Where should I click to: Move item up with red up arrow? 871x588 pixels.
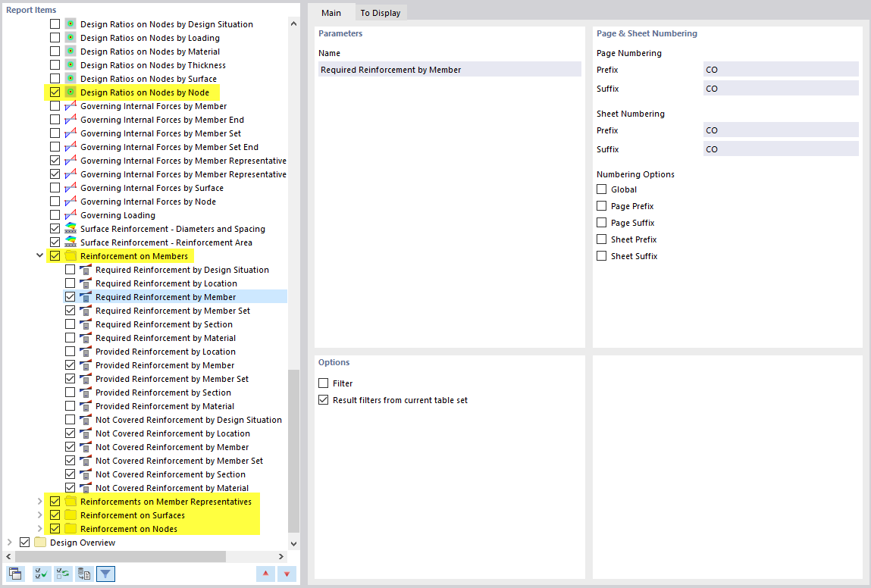(265, 574)
